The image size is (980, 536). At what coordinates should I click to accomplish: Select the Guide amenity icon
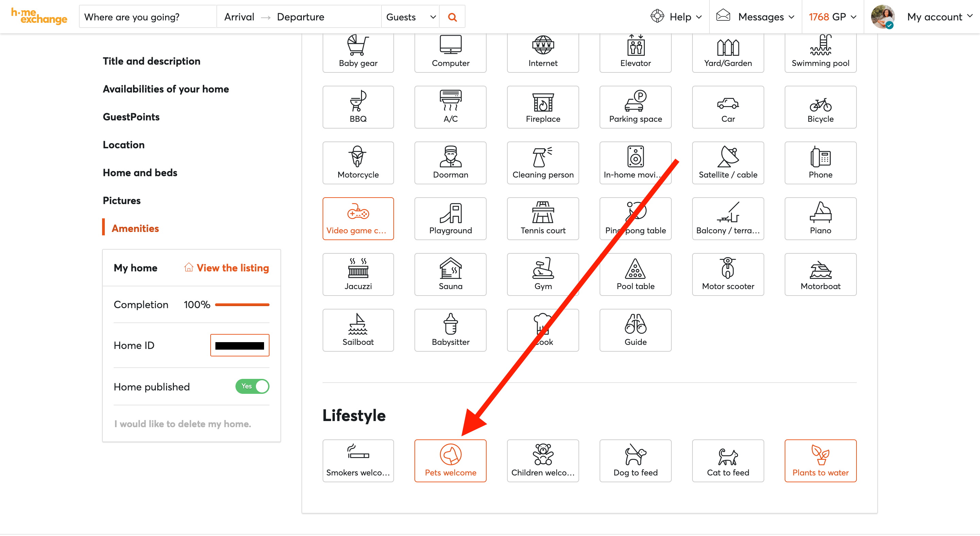(x=635, y=330)
